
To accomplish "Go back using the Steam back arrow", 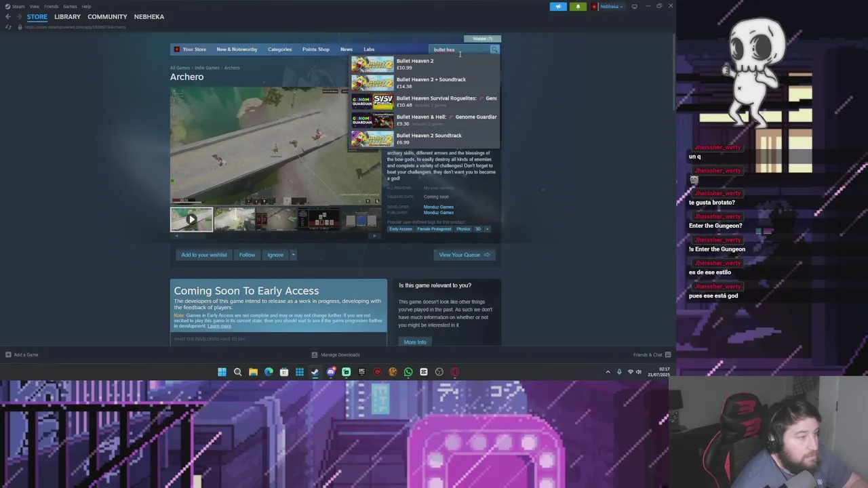I will 8,16.
